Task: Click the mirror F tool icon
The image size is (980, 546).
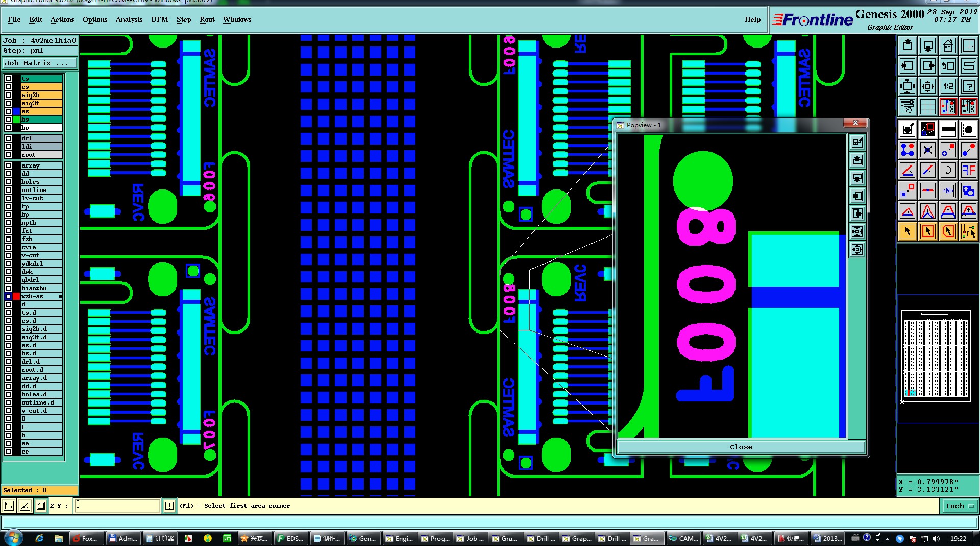Action: point(968,170)
